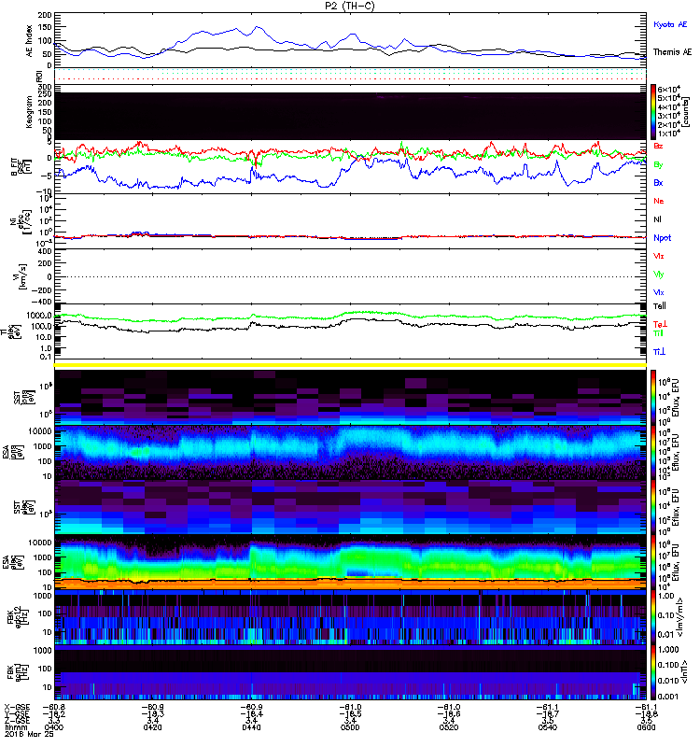
Task: Click the red 'Bz' legend label
Action: click(x=658, y=146)
